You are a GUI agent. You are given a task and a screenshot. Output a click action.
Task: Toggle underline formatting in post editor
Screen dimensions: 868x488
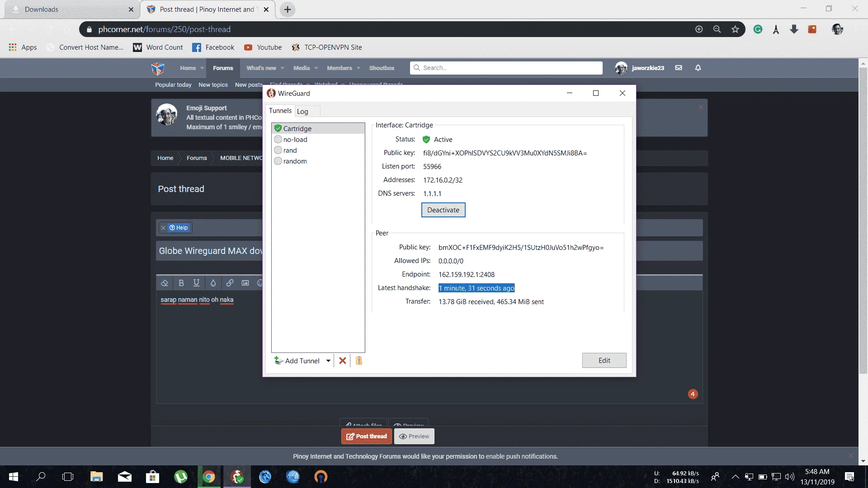point(196,283)
